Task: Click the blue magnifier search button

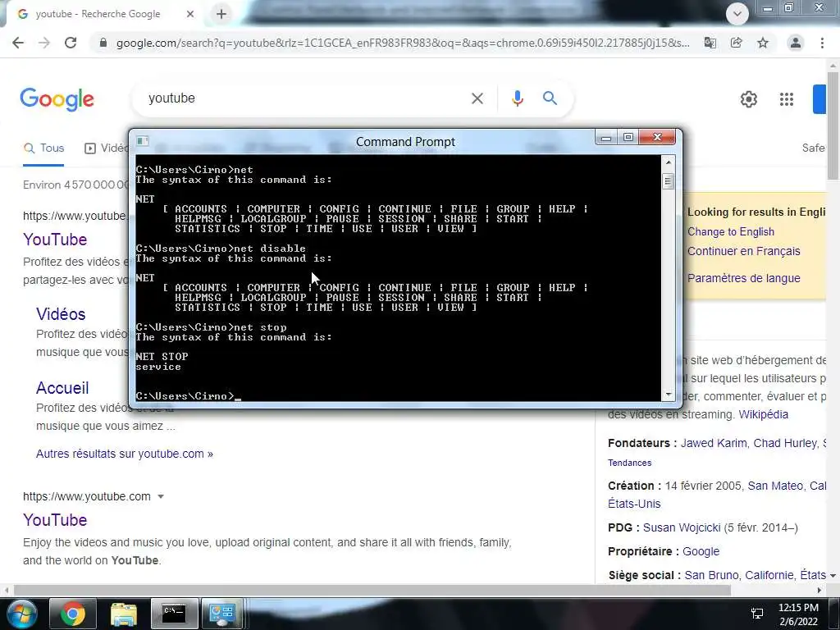Action: click(x=550, y=98)
